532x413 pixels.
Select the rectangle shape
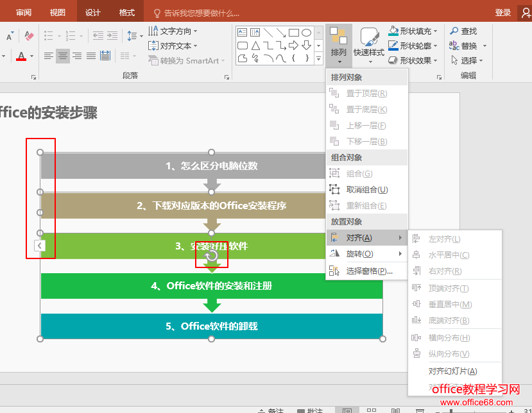point(294,33)
